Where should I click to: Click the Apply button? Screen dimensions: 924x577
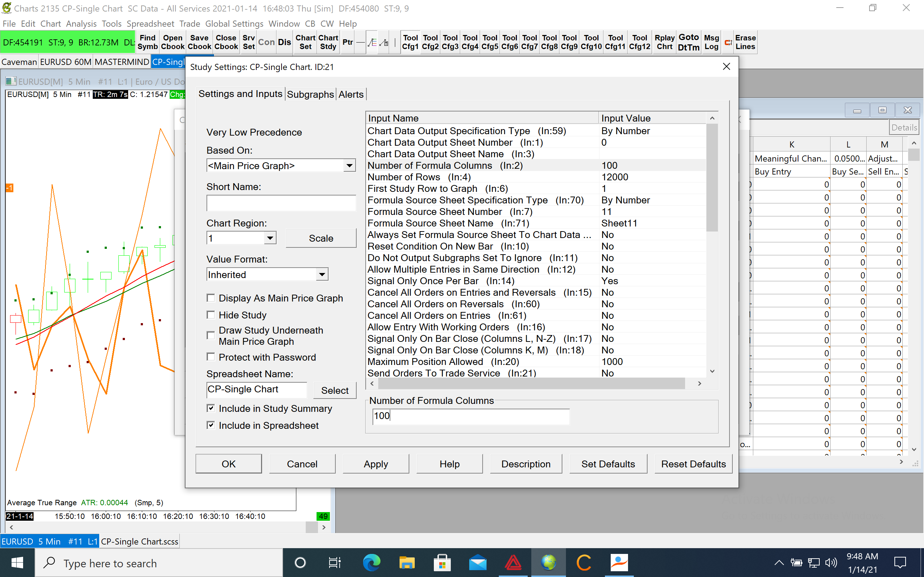tap(375, 464)
